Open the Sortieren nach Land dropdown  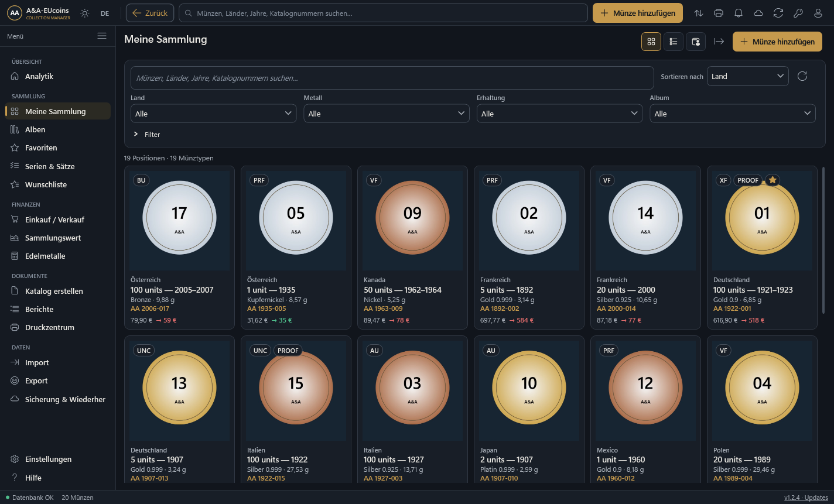748,76
